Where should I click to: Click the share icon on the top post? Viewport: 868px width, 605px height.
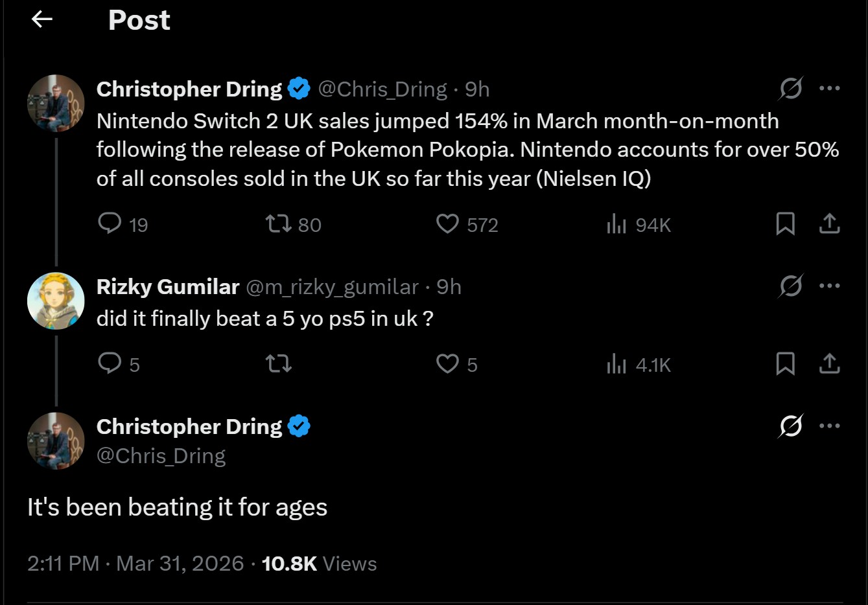[x=829, y=224]
